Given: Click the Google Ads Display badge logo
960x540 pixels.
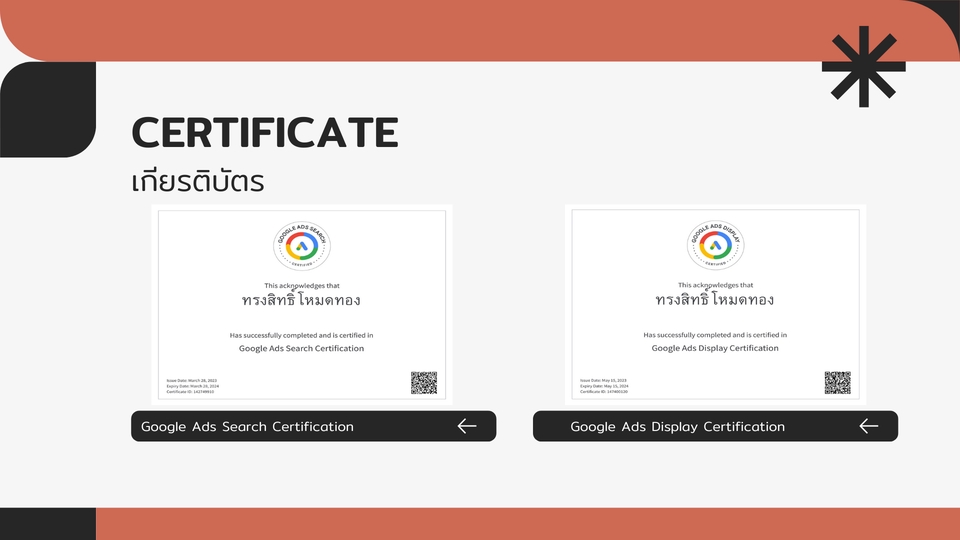Looking at the screenshot, I should 714,245.
